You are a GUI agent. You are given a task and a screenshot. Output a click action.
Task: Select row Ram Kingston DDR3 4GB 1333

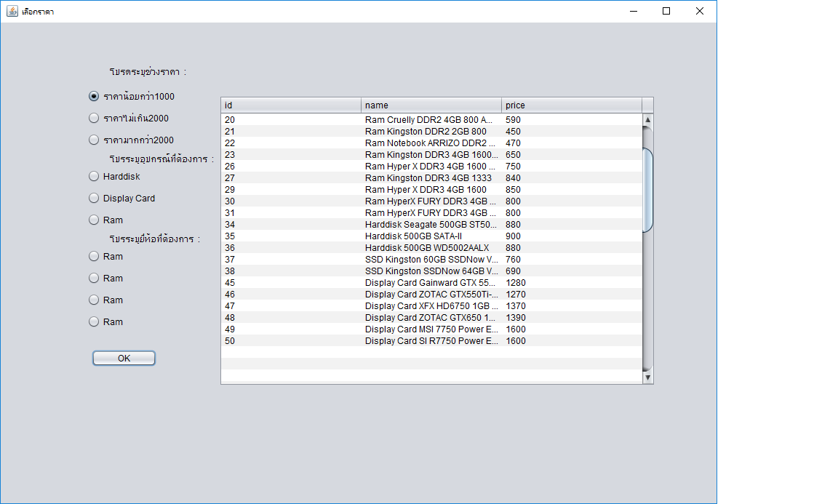tap(431, 178)
